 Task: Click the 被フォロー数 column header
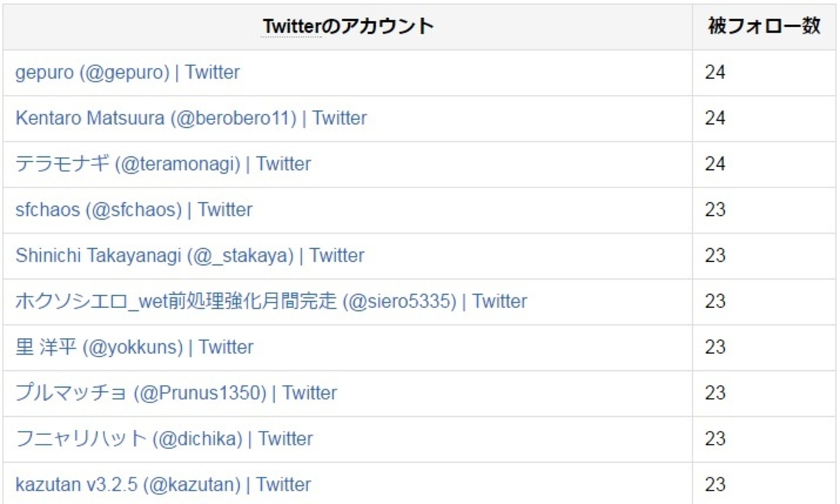click(x=764, y=26)
